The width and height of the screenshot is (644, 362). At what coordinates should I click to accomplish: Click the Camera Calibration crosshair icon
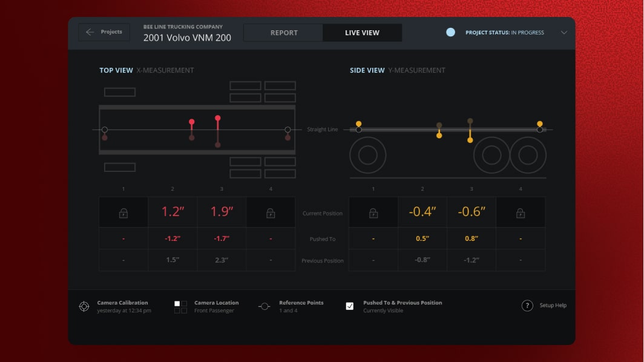(x=84, y=306)
